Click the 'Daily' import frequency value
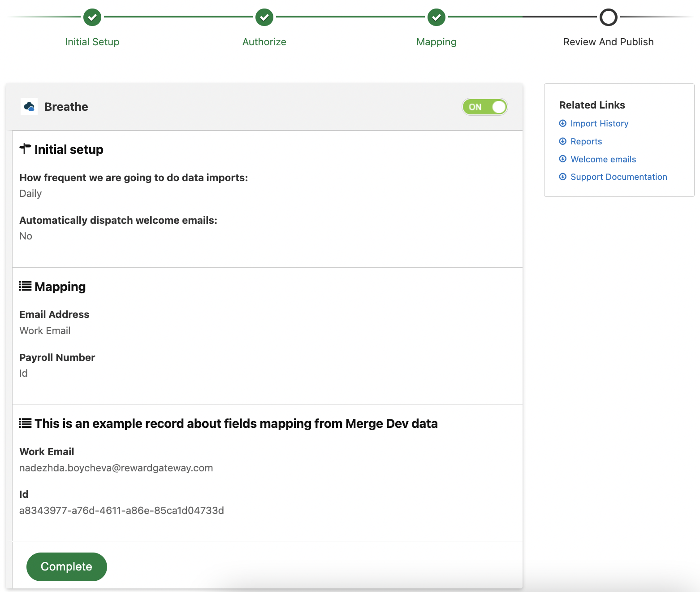 click(30, 193)
